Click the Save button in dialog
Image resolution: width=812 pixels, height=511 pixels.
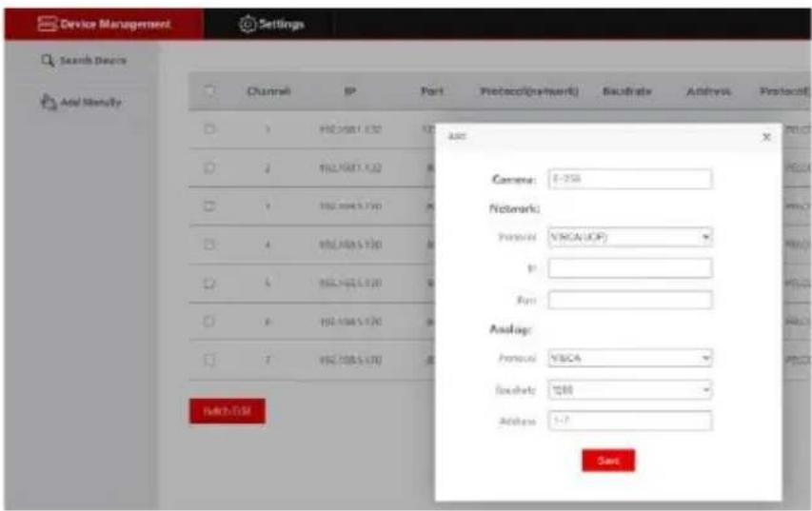click(608, 461)
